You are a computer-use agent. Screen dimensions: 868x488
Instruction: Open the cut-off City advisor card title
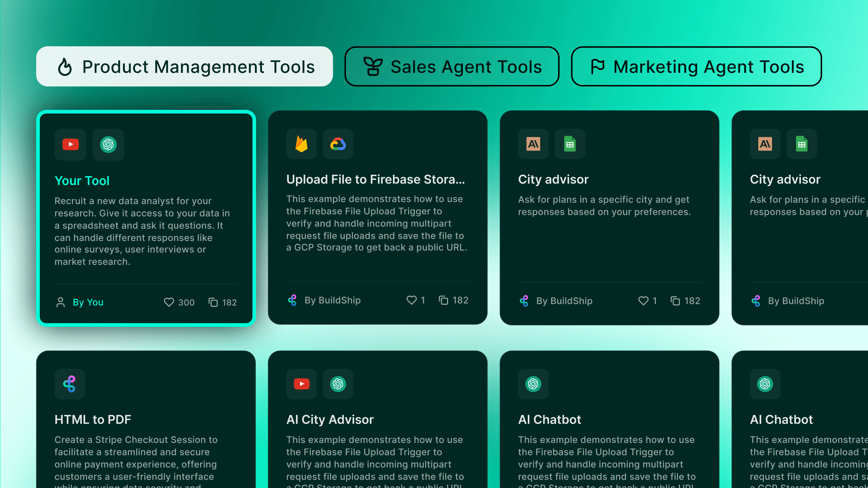[x=785, y=180]
